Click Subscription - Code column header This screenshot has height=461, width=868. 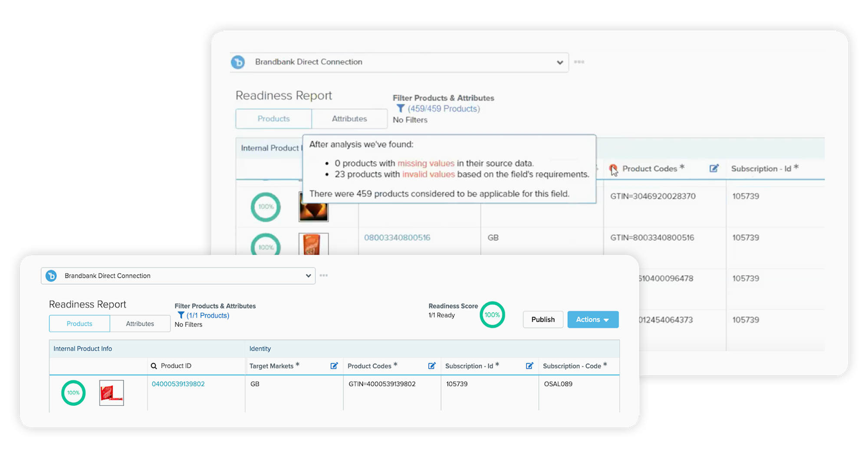click(x=572, y=366)
